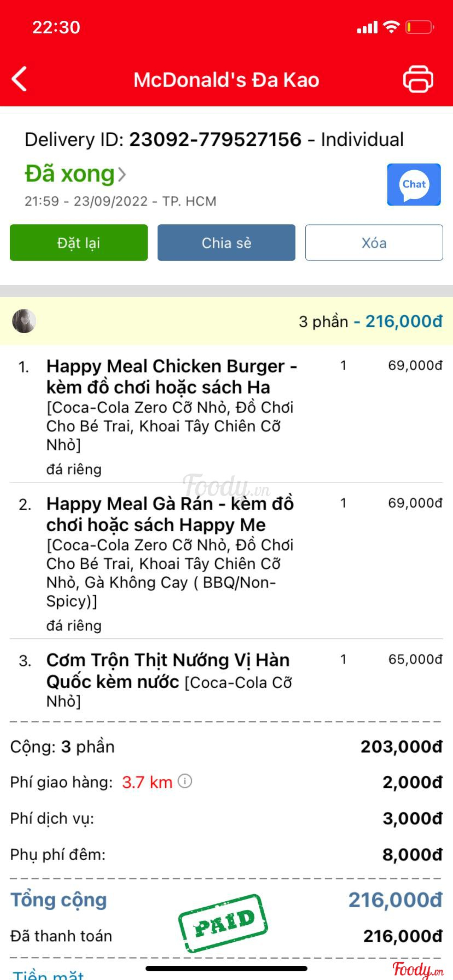Tap the 3 phần order summary bar
The width and height of the screenshot is (453, 980).
tap(226, 321)
